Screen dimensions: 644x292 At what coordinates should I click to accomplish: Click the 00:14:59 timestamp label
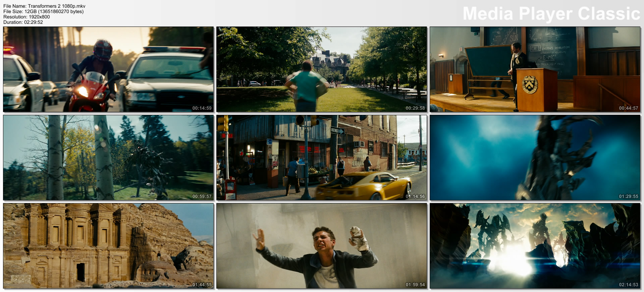202,108
